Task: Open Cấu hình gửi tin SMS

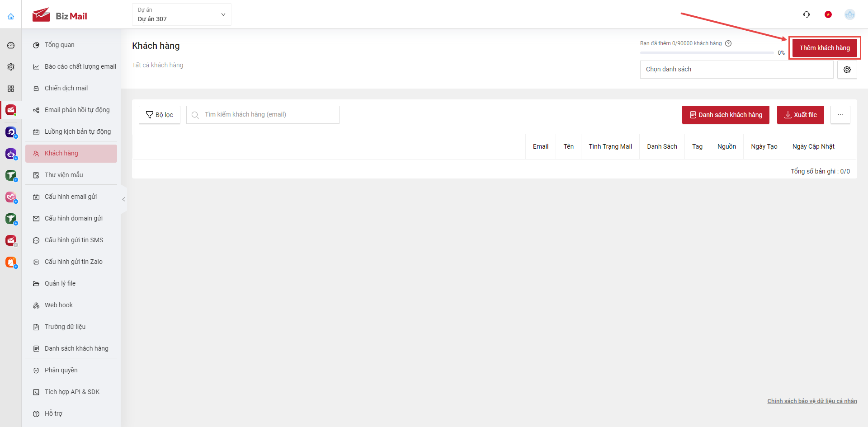Action: click(71, 240)
